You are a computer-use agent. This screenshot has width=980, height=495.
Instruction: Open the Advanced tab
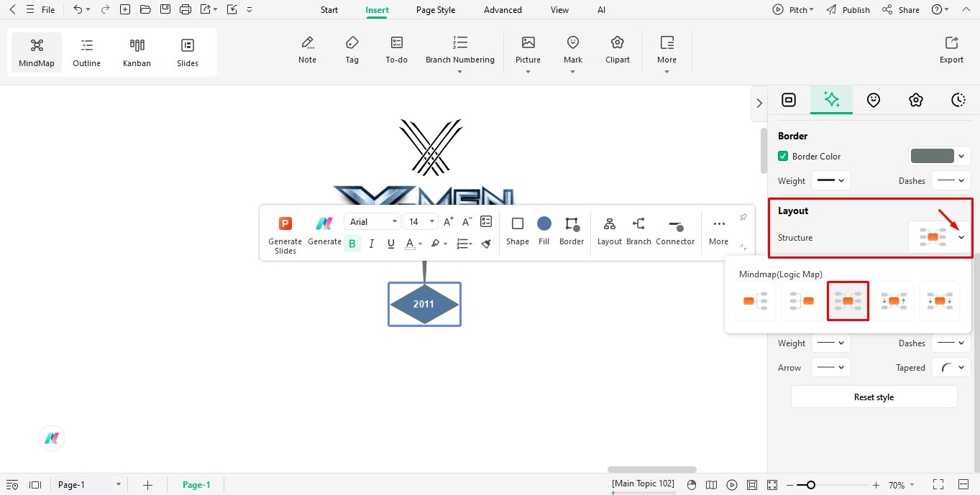[x=503, y=10]
